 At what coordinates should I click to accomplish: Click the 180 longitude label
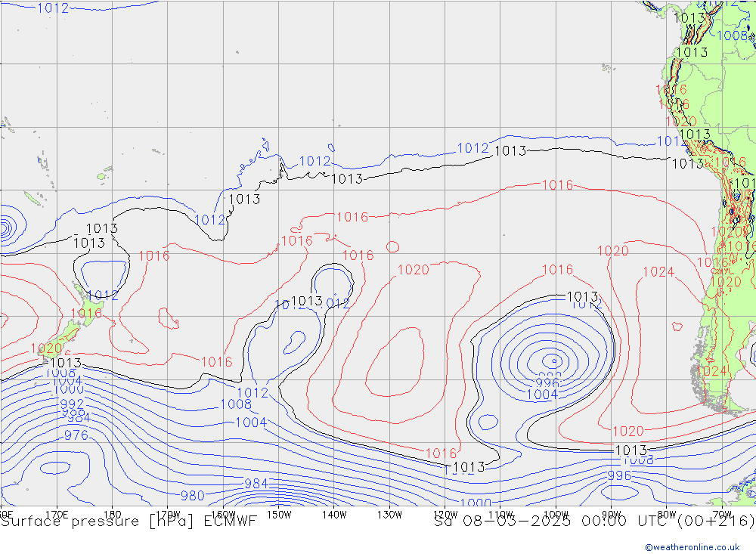click(112, 515)
